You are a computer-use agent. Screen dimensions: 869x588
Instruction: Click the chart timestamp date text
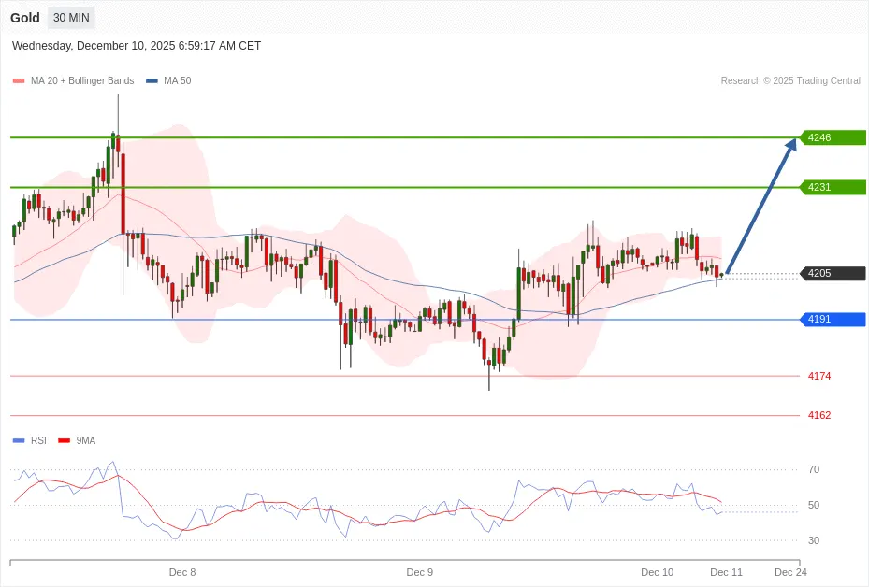[137, 46]
